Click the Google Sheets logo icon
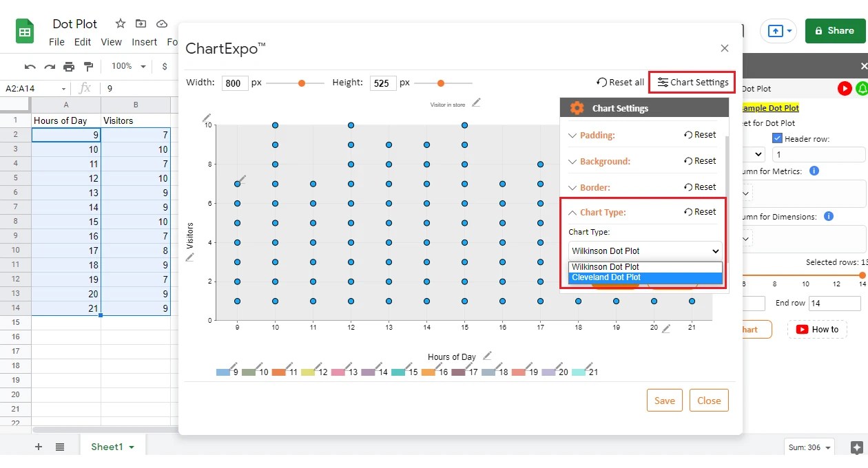The image size is (868, 468). tap(25, 32)
